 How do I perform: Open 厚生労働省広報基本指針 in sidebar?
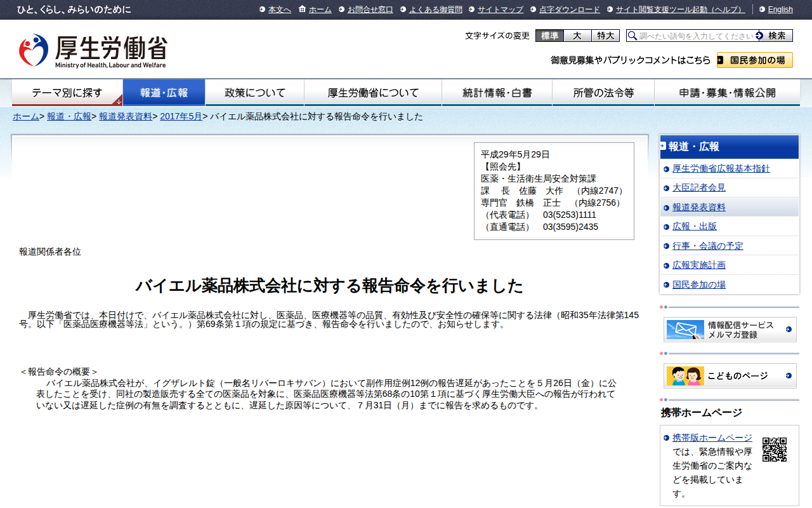click(721, 168)
